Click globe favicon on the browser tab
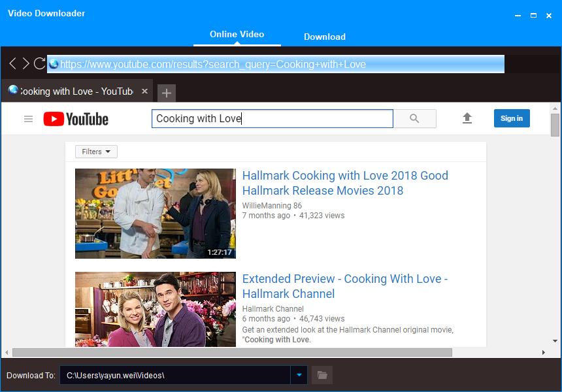Screen dimensions: 562x392 pos(13,90)
